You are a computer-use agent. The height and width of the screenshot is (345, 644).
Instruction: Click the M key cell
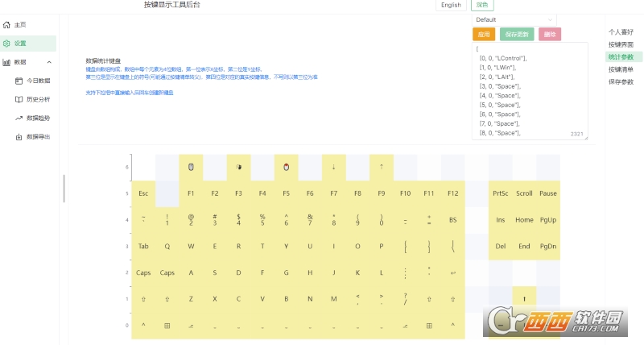point(334,299)
